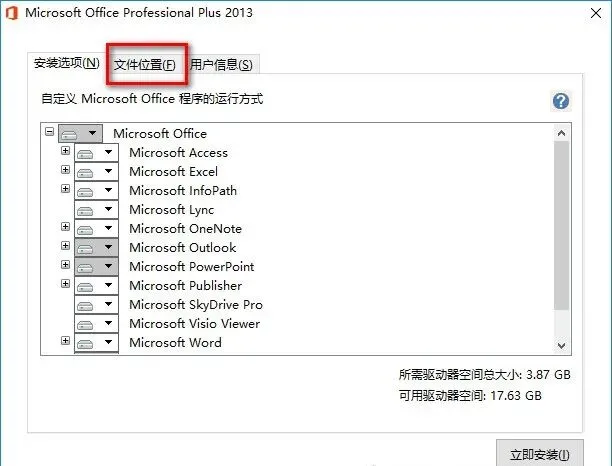Select the Microsoft InfoPath label
The image size is (612, 466).
pos(183,190)
